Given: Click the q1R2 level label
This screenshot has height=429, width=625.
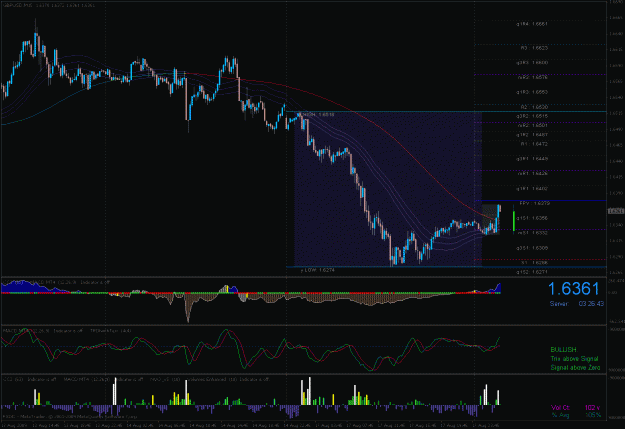Looking at the screenshot, I should coord(532,135).
